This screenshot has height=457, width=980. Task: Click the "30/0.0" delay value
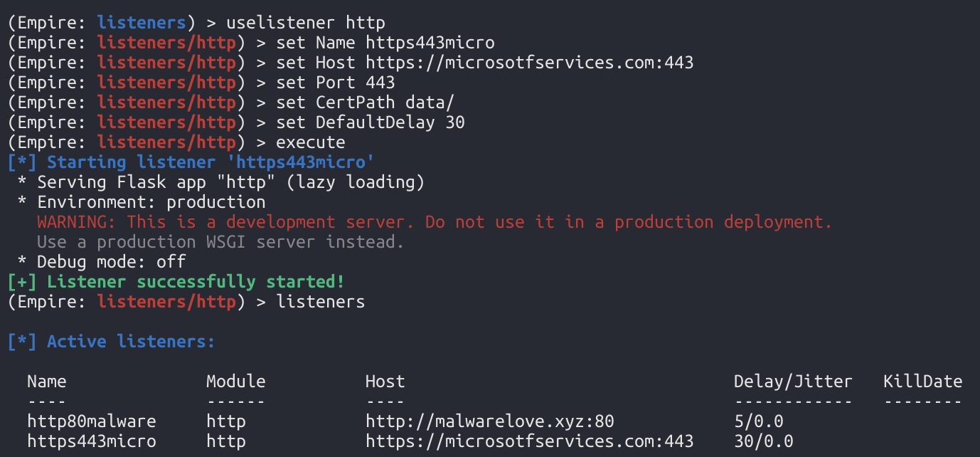763,441
